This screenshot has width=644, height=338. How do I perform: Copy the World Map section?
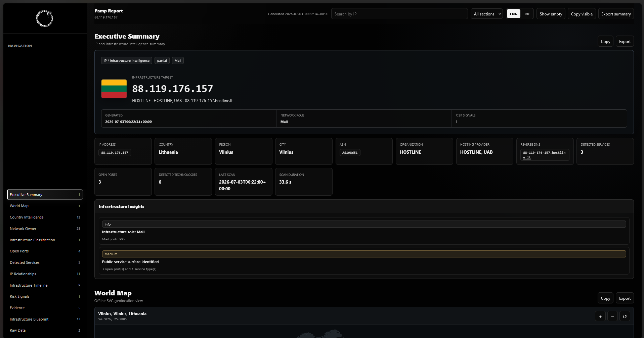(x=605, y=298)
